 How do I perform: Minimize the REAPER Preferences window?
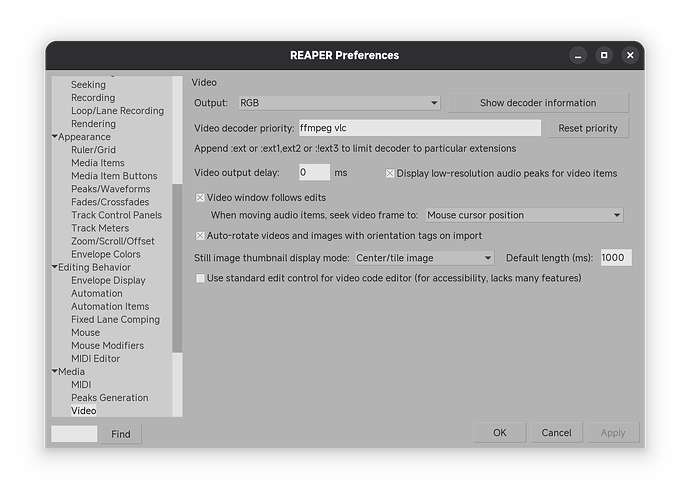point(578,55)
